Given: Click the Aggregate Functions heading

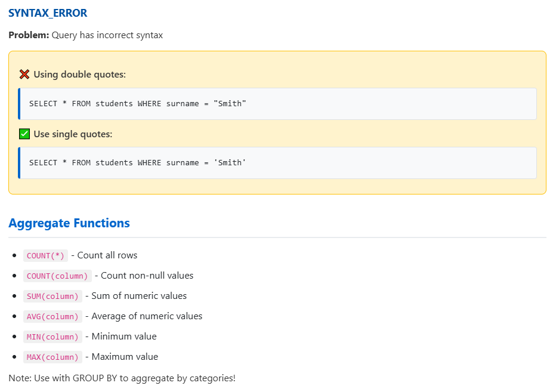Looking at the screenshot, I should tap(69, 223).
